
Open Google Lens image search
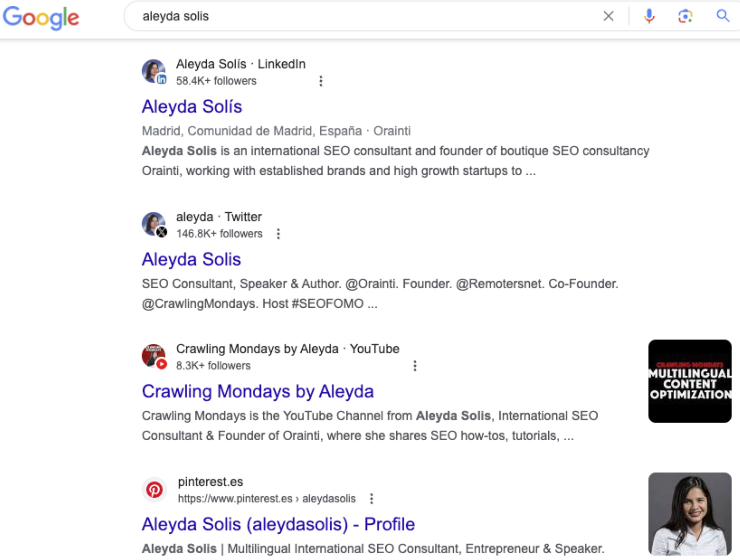click(685, 16)
